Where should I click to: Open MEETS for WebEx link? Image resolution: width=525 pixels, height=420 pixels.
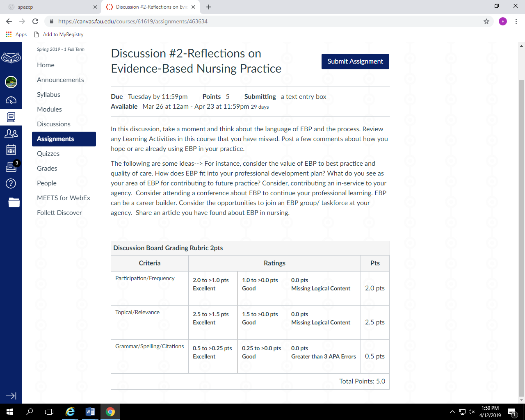(x=64, y=198)
